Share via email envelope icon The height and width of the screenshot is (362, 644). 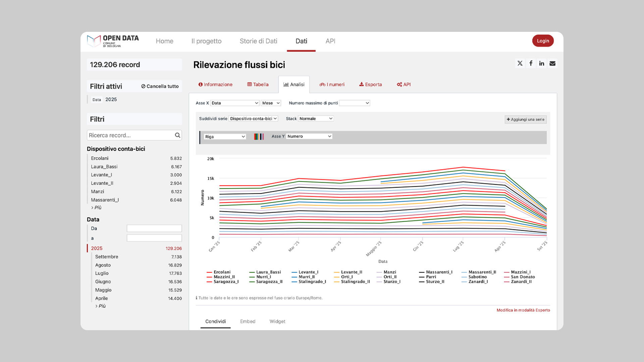tap(552, 63)
